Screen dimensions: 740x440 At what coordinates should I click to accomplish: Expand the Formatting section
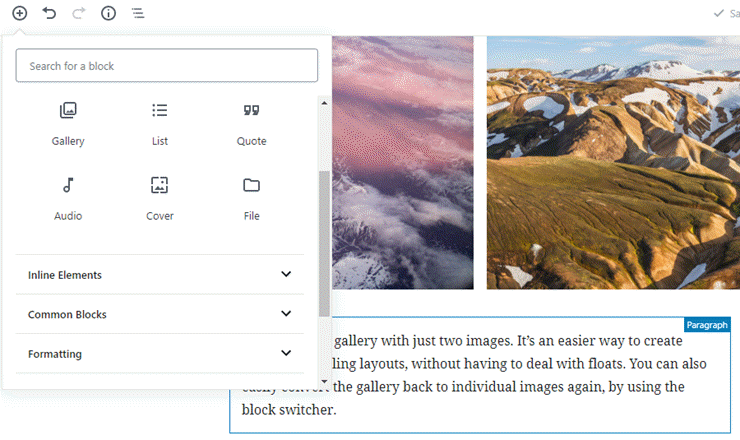[x=160, y=354]
